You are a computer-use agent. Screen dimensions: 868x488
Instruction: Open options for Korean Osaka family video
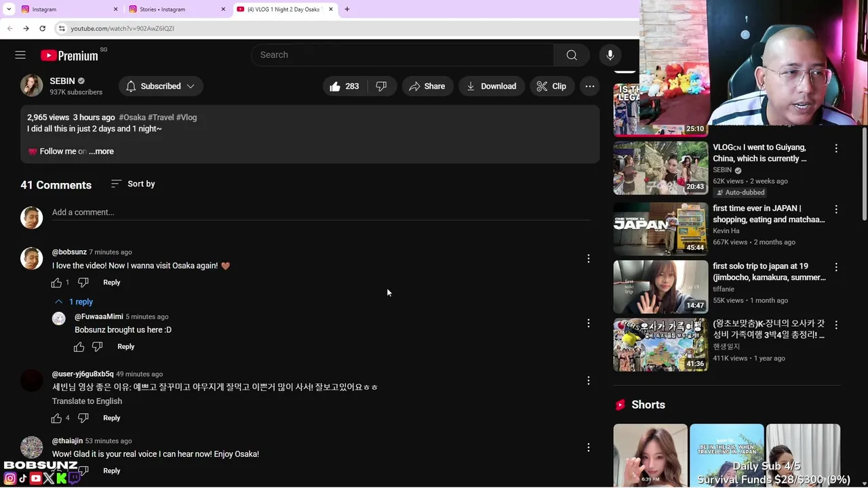835,325
